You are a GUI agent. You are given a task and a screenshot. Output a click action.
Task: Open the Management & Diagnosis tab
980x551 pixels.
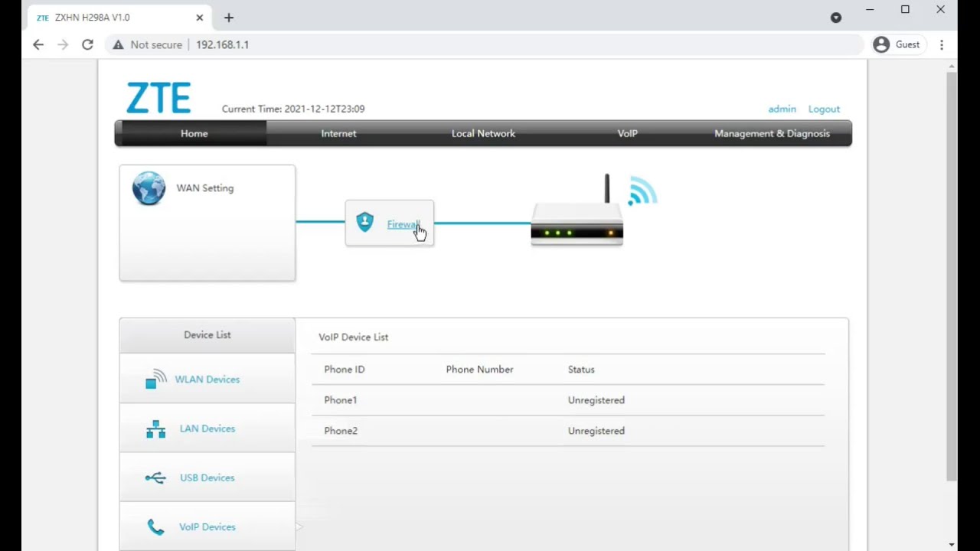coord(772,133)
